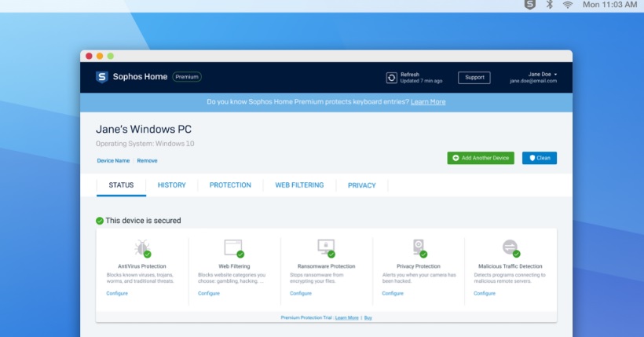Click the 'Privacy Protection' card title
Screen dimensions: 644x337
point(419,266)
